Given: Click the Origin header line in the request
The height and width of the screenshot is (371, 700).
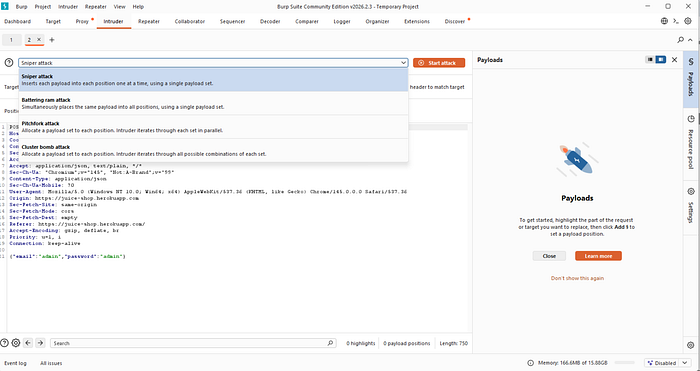Looking at the screenshot, I should (74, 198).
